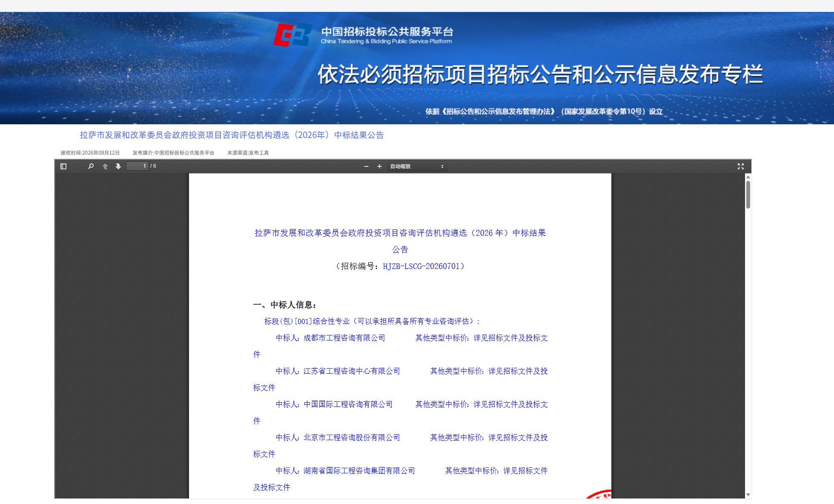Screen dimensions: 834x504
Task: Open the 自动缩放 zoom dropdown
Action: pyautogui.click(x=417, y=166)
